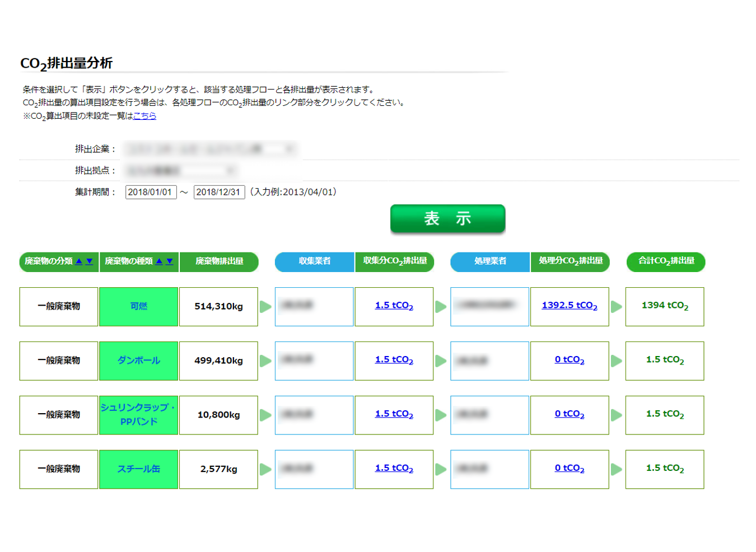The width and height of the screenshot is (756, 552).
Task: Select the 可燃 waste type cell
Action: (139, 306)
